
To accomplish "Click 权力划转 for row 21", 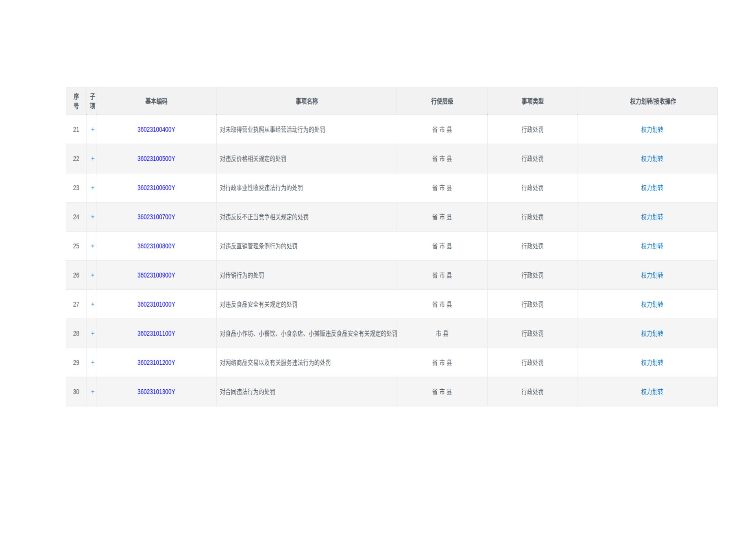I will pyautogui.click(x=652, y=130).
